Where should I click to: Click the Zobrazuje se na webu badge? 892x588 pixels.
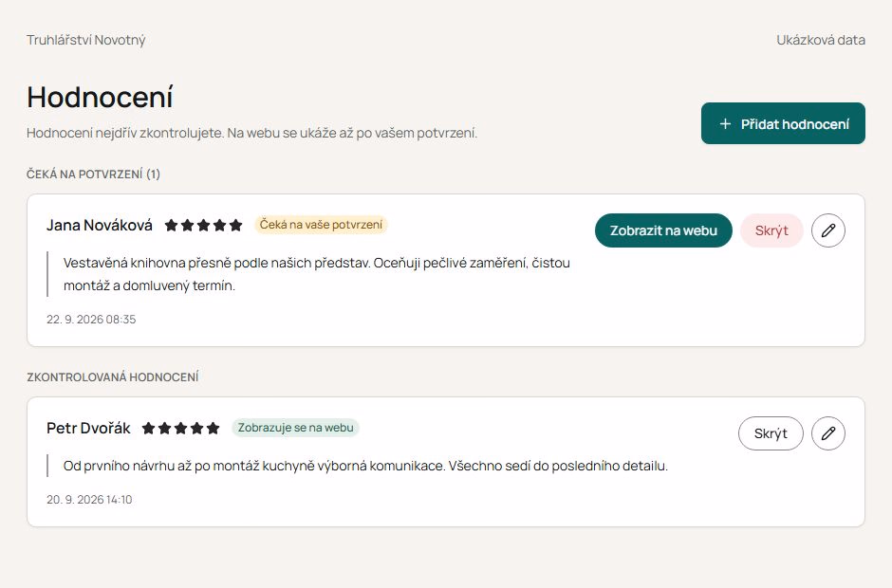(295, 428)
